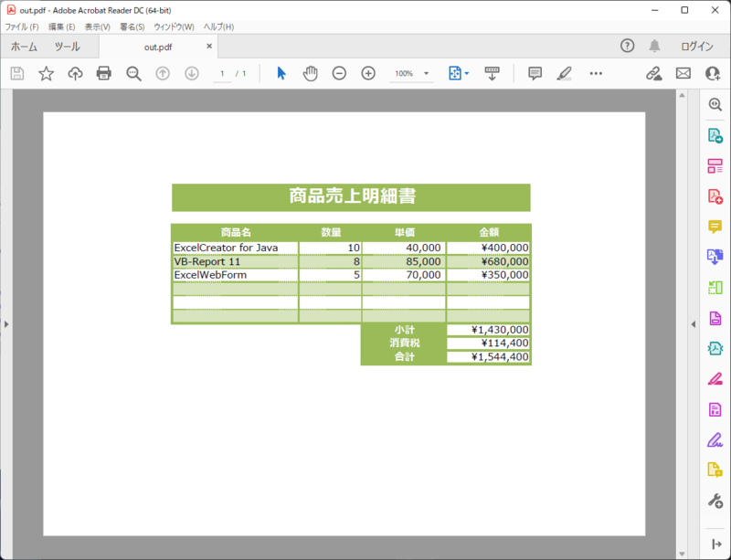
Task: Expand the more tools ellipsis menu
Action: pos(596,73)
